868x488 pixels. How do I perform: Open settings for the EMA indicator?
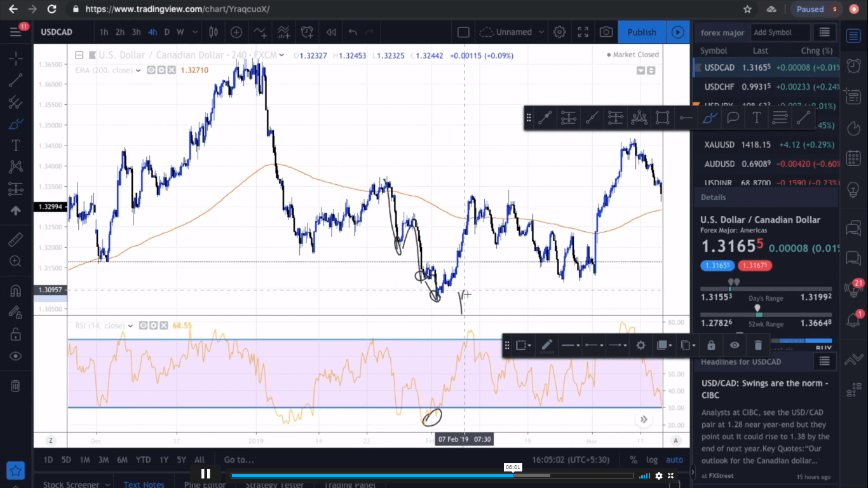[161, 70]
